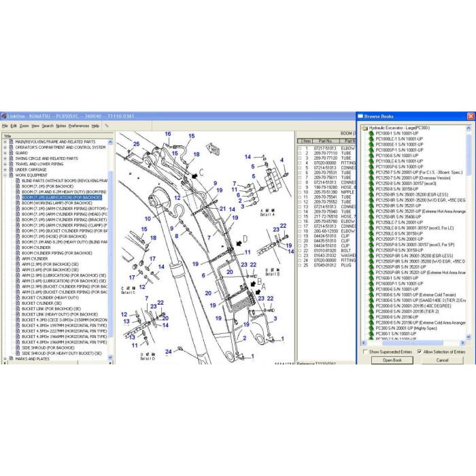Click the page icon beside BUCKET LINK (FOR BACKHOE) (SE)
Viewport: 476px width, 476px height.
point(18,309)
